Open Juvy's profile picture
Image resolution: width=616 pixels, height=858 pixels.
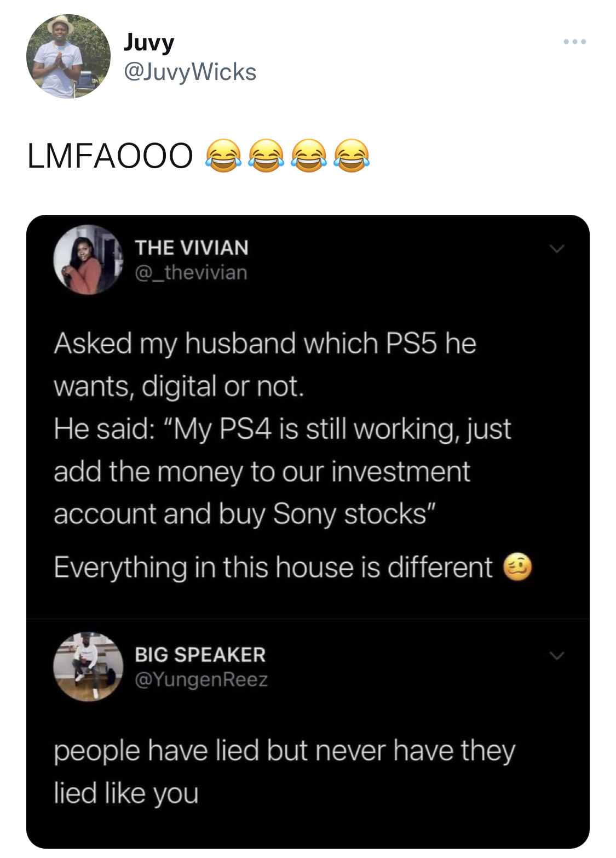(x=68, y=56)
